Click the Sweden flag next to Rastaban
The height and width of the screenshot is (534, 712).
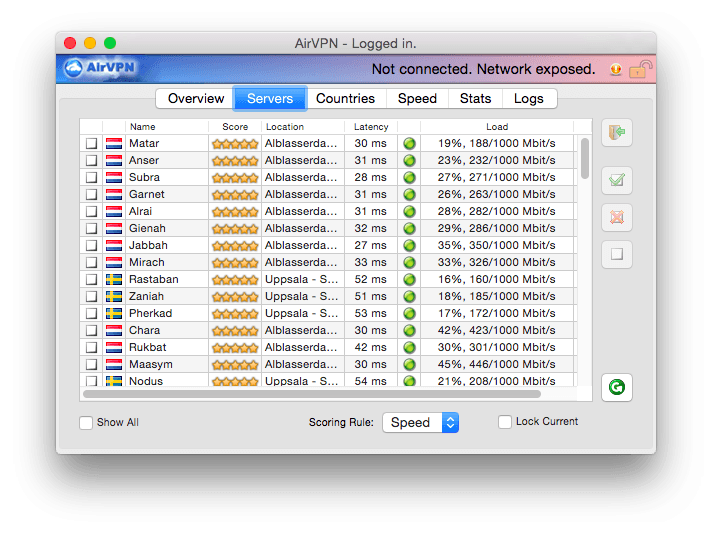tap(114, 280)
